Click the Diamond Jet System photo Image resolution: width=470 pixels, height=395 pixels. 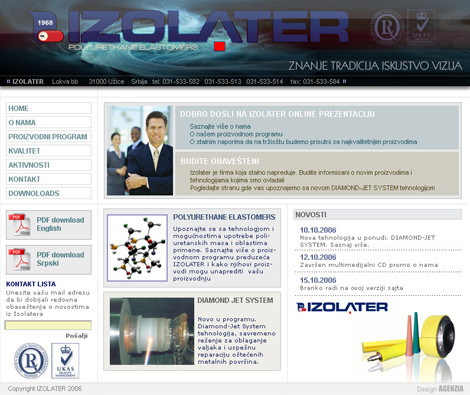pyautogui.click(x=152, y=331)
